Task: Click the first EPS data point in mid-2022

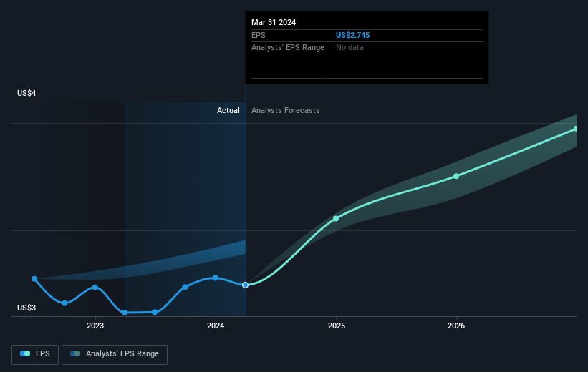Action: (34, 279)
